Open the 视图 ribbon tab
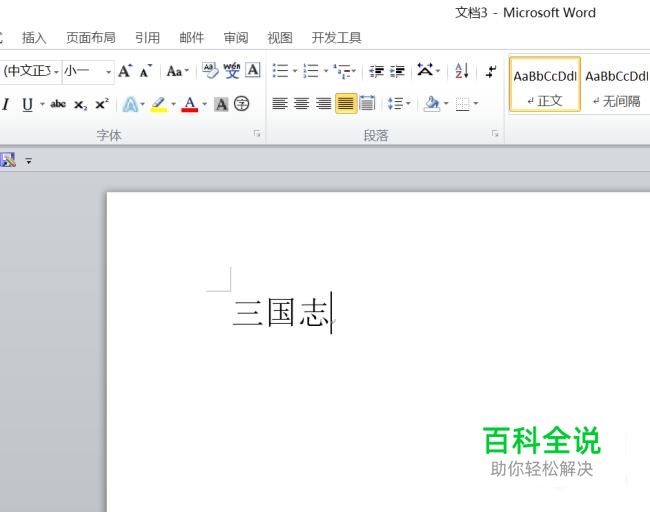The width and height of the screenshot is (650, 512). (280, 38)
